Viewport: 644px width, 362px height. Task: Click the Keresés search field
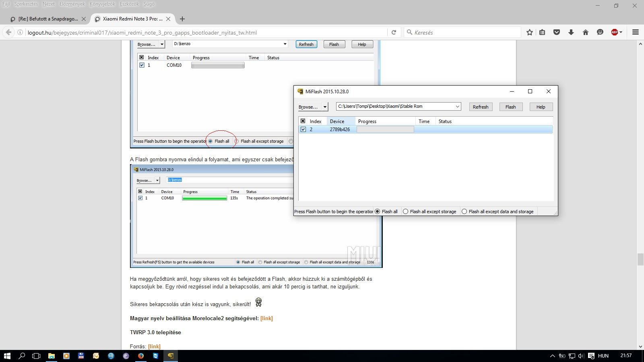point(462,33)
